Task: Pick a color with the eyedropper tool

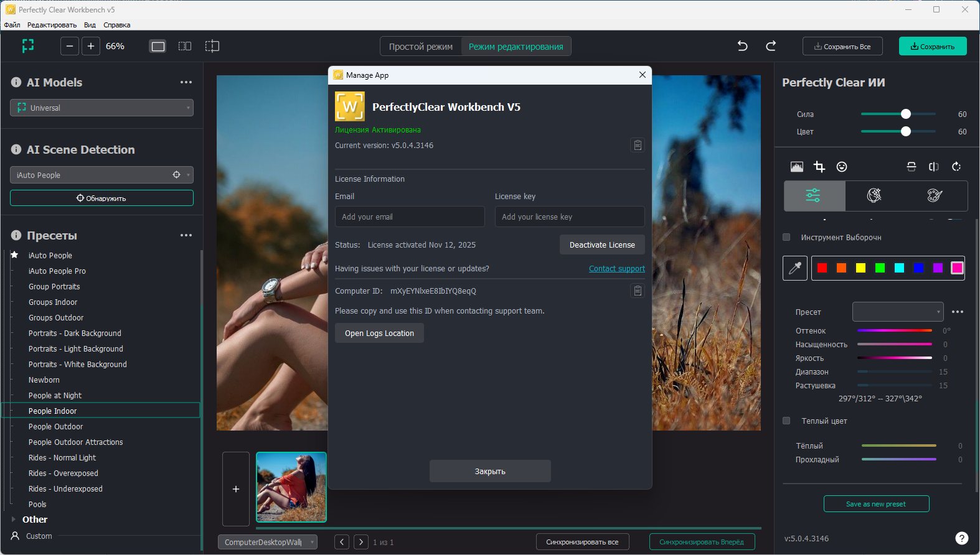Action: click(x=795, y=268)
